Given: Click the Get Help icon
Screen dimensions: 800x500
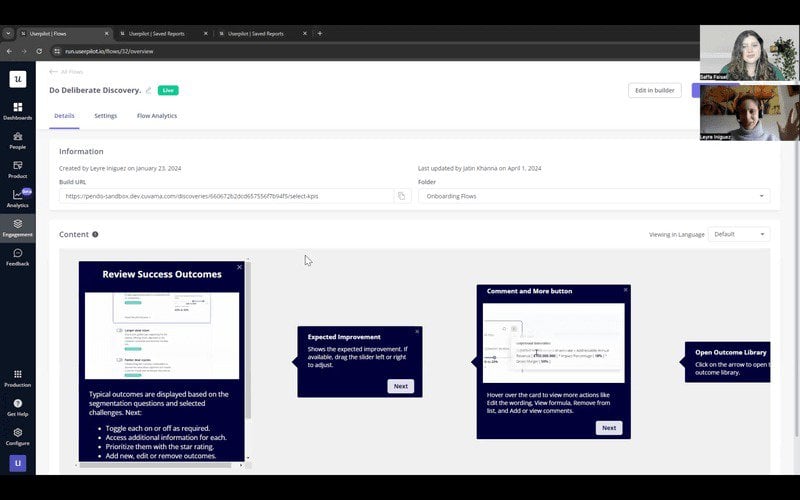Looking at the screenshot, I should (17, 405).
